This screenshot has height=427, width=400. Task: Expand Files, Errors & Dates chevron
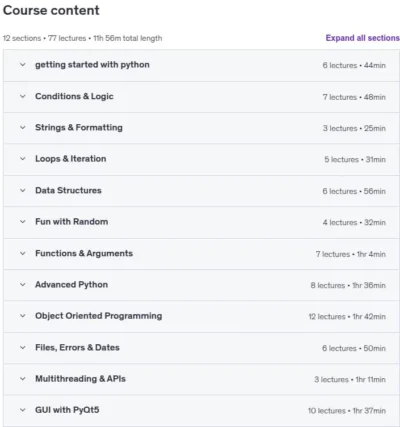point(23,347)
